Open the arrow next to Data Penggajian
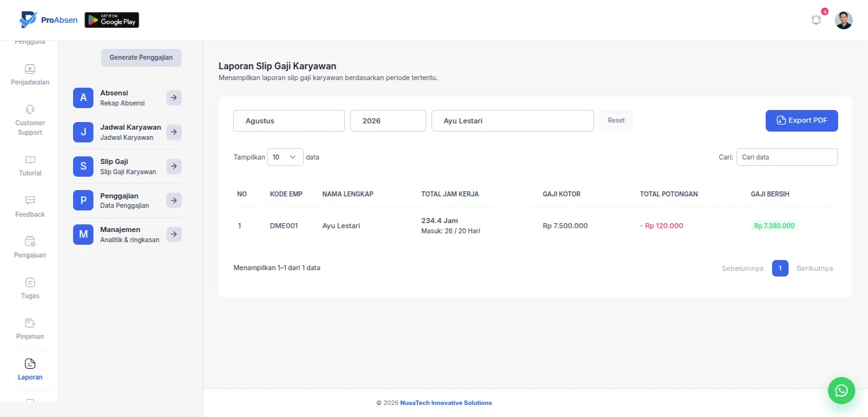Viewport: 868px width, 417px height. click(x=174, y=201)
